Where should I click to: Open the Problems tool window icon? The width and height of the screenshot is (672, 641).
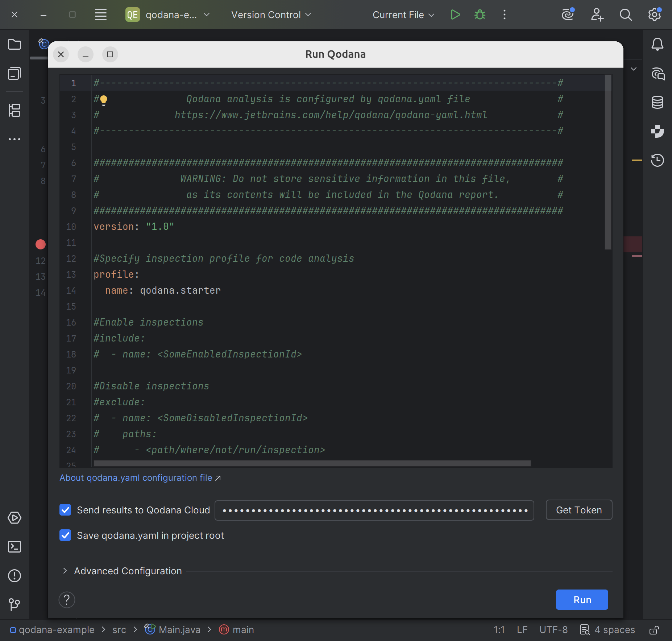(14, 576)
